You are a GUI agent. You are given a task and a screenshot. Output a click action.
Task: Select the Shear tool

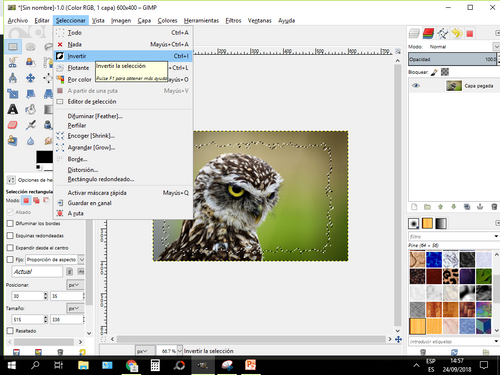pyautogui.click(x=31, y=94)
